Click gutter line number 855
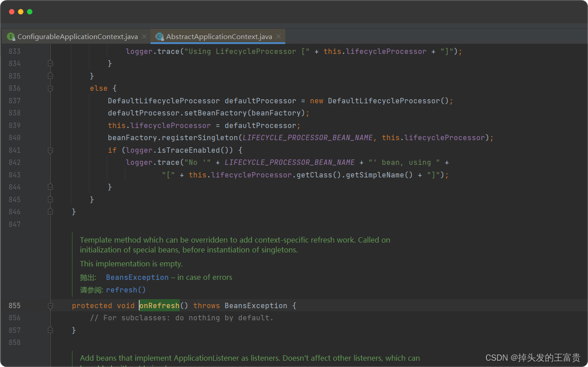588x367 pixels. click(14, 305)
